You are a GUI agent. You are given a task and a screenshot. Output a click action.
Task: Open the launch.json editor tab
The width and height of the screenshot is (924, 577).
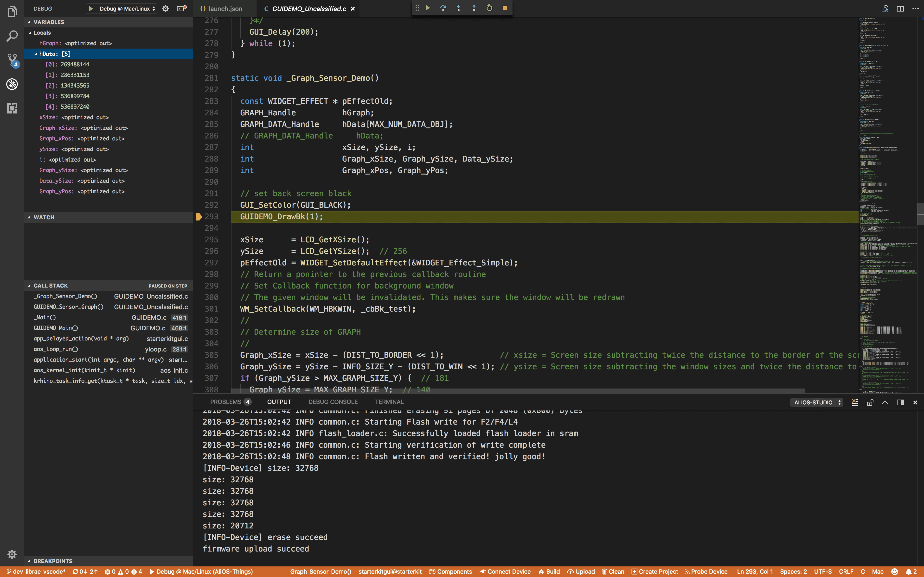pyautogui.click(x=225, y=8)
